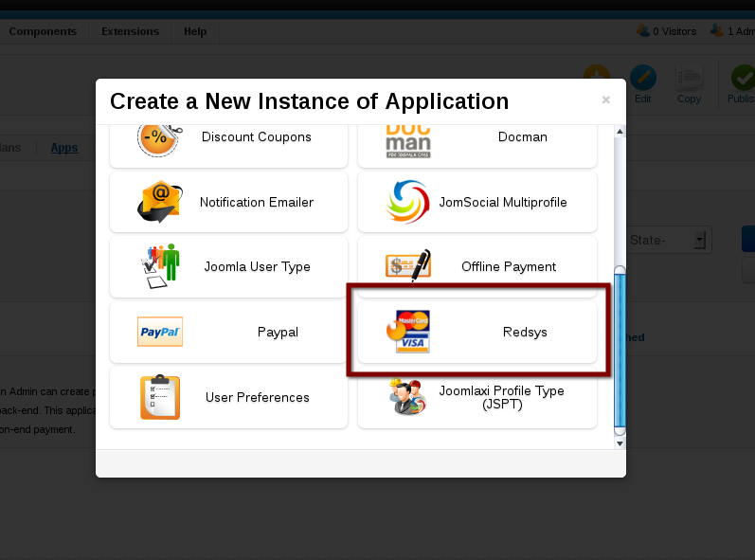This screenshot has height=560, width=755.
Task: Open the Components menu
Action: pos(43,31)
